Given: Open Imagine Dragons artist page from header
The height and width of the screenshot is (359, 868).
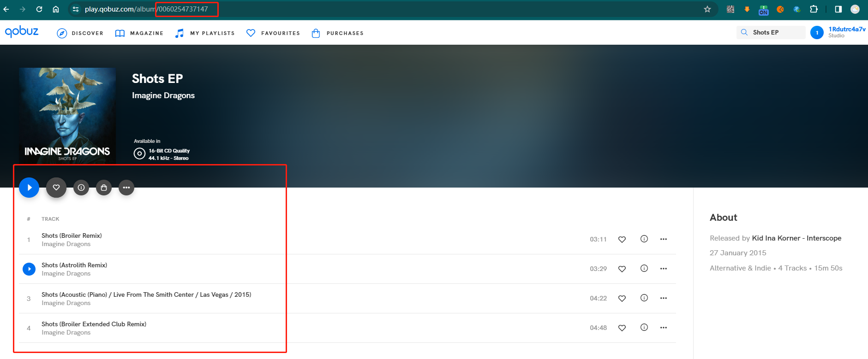Looking at the screenshot, I should (163, 95).
